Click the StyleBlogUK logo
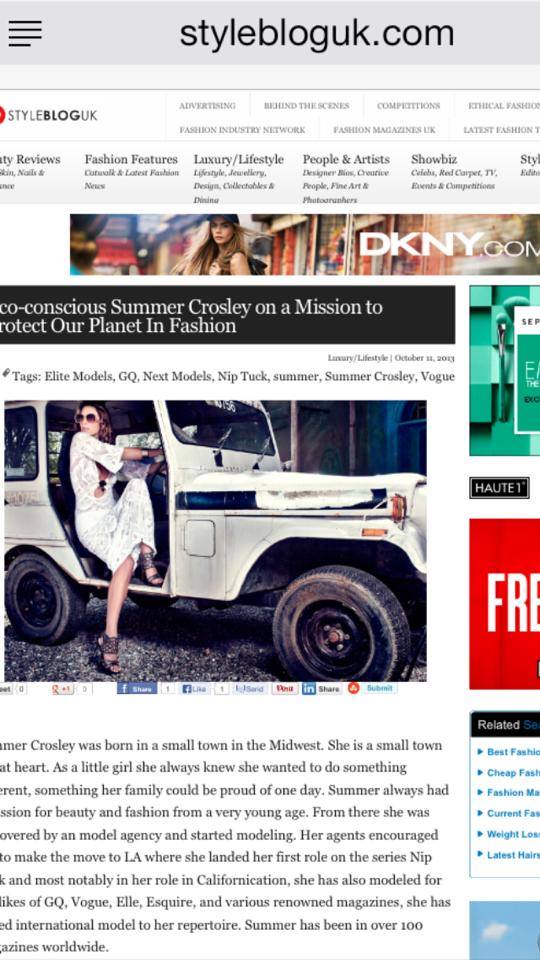This screenshot has width=540, height=960. pos(48,115)
